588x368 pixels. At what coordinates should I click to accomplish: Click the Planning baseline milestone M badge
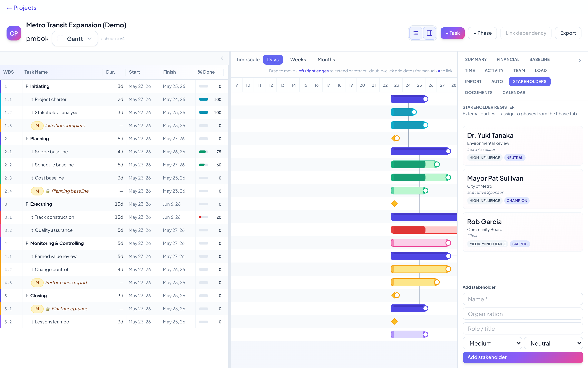point(37,191)
